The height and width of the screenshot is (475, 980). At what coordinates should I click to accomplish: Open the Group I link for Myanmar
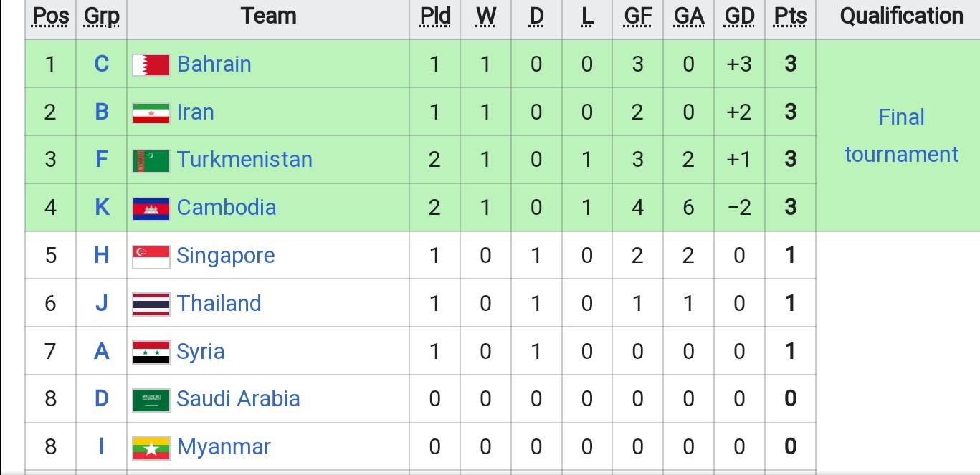102,446
